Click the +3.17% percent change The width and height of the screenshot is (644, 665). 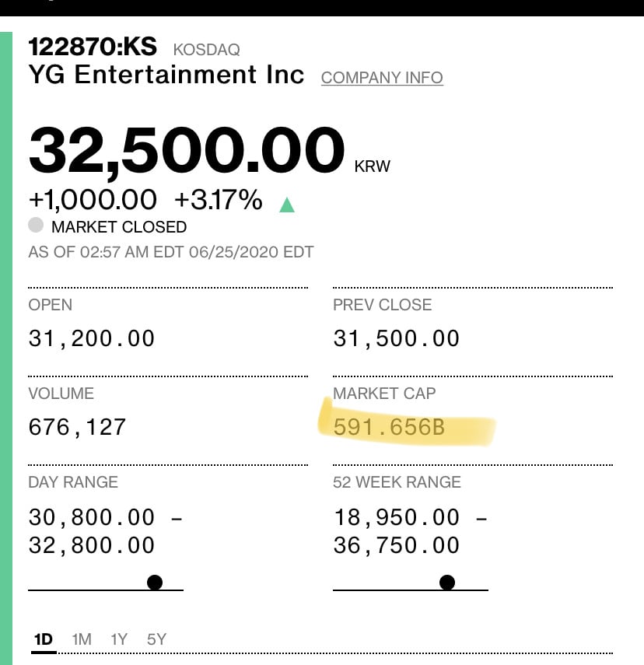(219, 200)
